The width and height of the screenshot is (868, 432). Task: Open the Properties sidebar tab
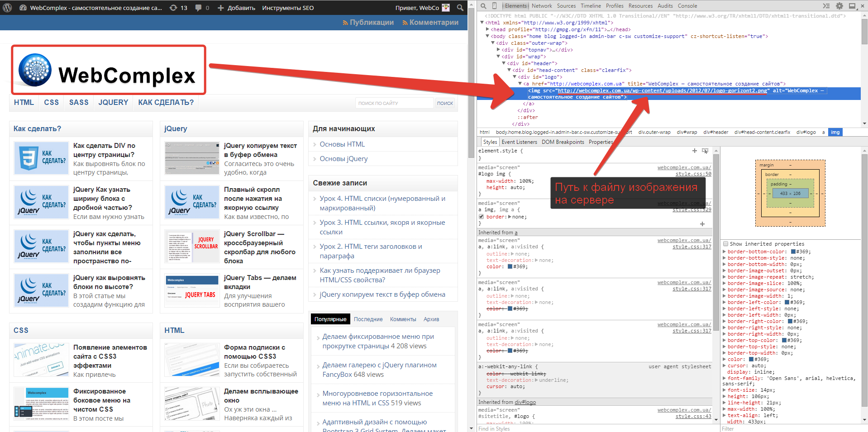coord(601,142)
